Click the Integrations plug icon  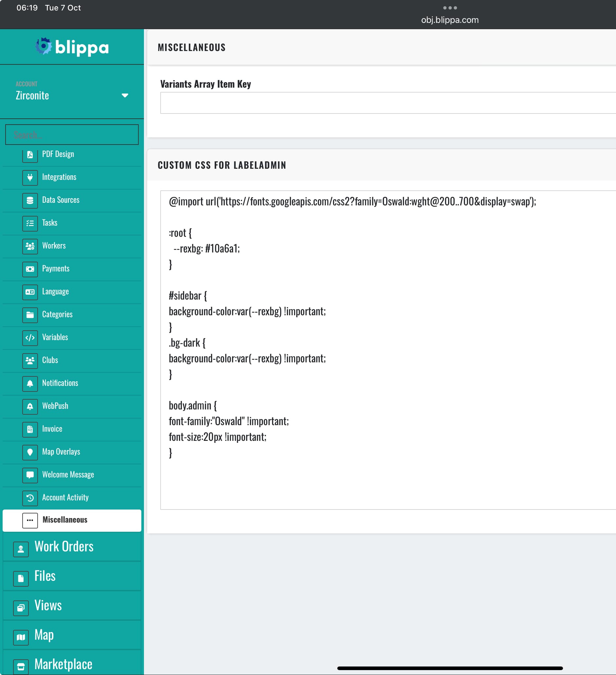(30, 178)
